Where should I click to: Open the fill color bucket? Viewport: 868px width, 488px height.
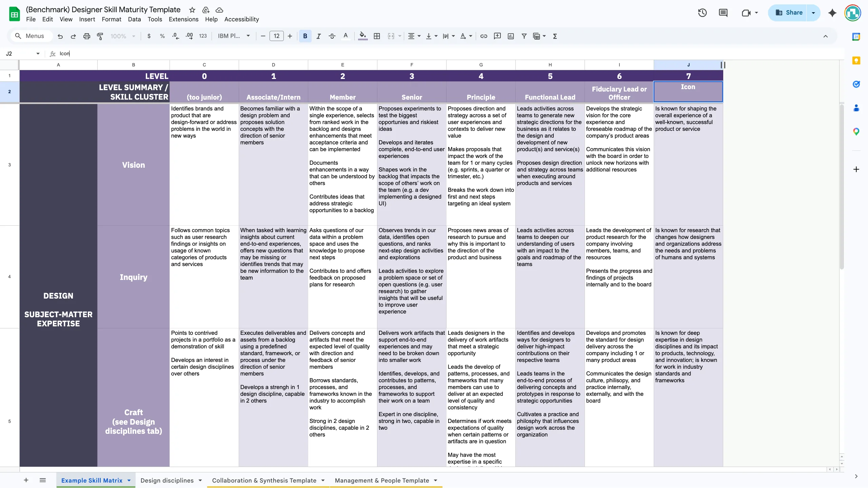click(x=363, y=36)
